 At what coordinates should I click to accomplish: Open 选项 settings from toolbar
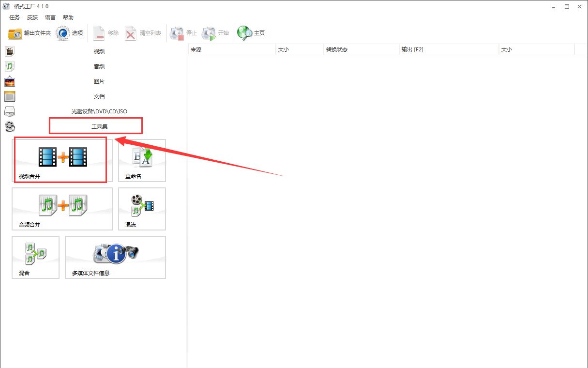click(70, 33)
